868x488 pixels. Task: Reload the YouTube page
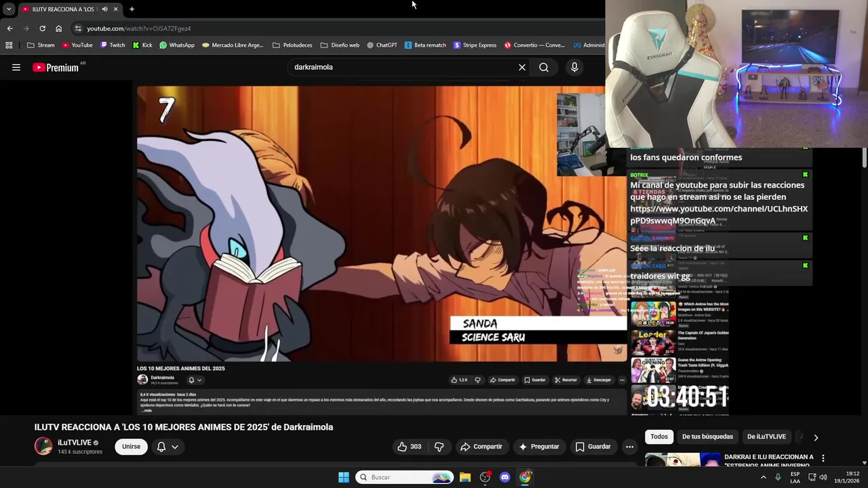pos(42,28)
